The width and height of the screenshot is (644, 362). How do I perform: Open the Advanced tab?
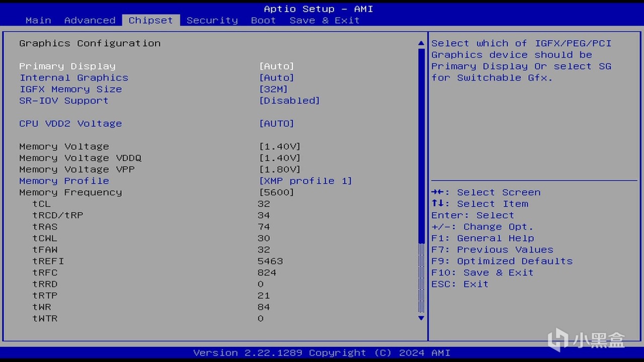(90, 20)
